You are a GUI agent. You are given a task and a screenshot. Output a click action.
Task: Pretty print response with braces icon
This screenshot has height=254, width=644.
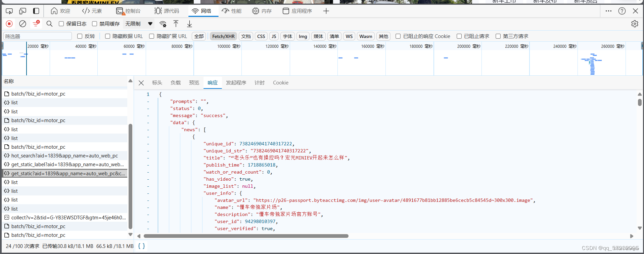pos(141,246)
